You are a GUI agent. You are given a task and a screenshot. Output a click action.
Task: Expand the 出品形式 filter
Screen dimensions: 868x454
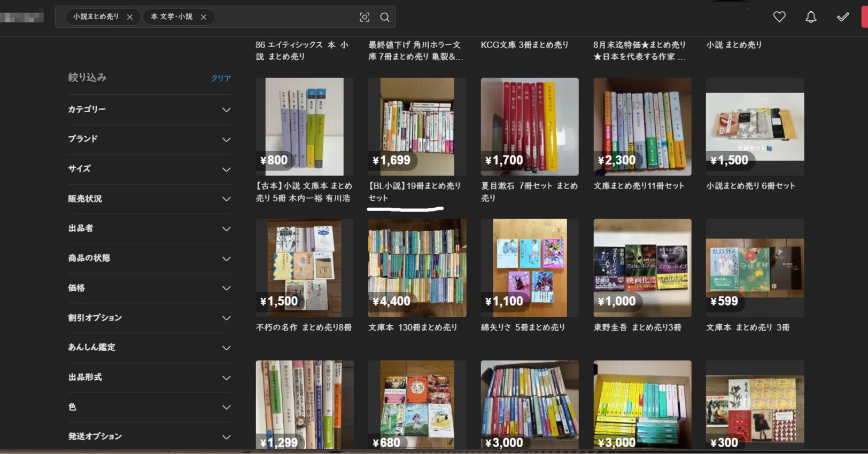[150, 378]
